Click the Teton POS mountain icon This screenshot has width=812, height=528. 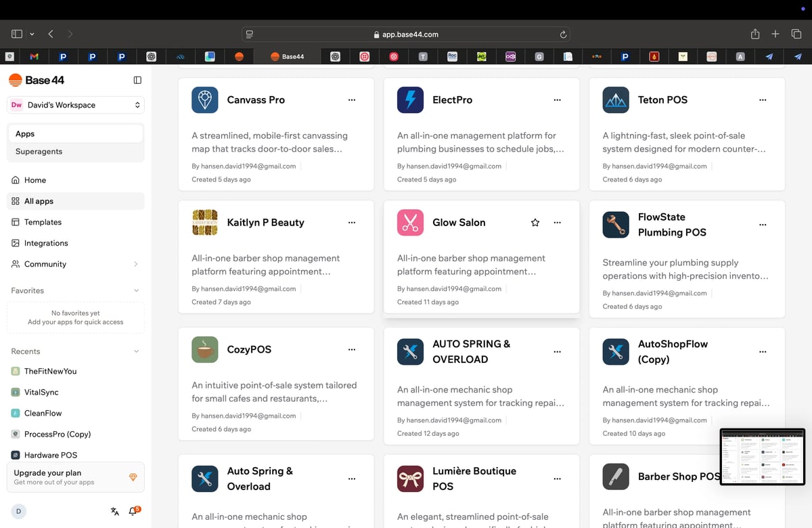pyautogui.click(x=615, y=100)
